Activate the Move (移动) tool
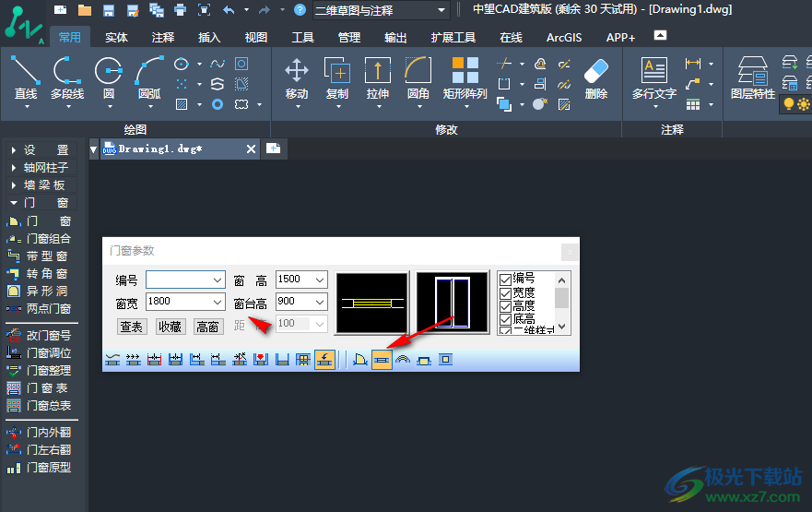812x512 pixels. point(297,78)
